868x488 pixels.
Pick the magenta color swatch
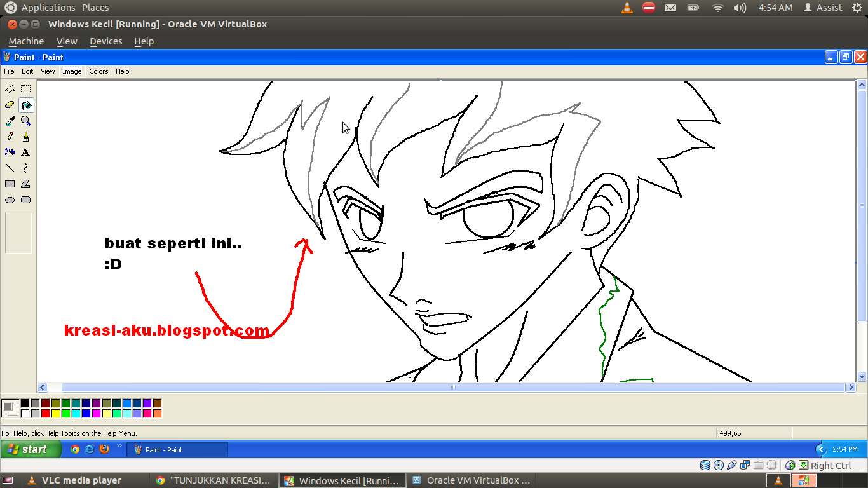coord(96,413)
